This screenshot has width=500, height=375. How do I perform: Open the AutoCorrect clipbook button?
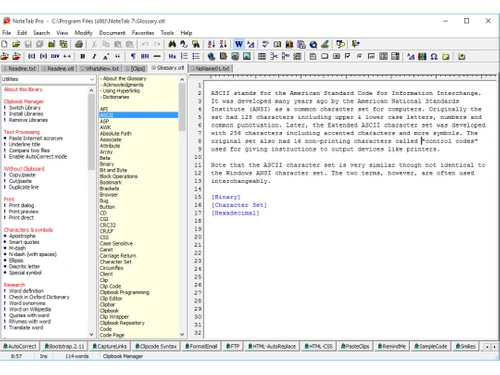20,346
